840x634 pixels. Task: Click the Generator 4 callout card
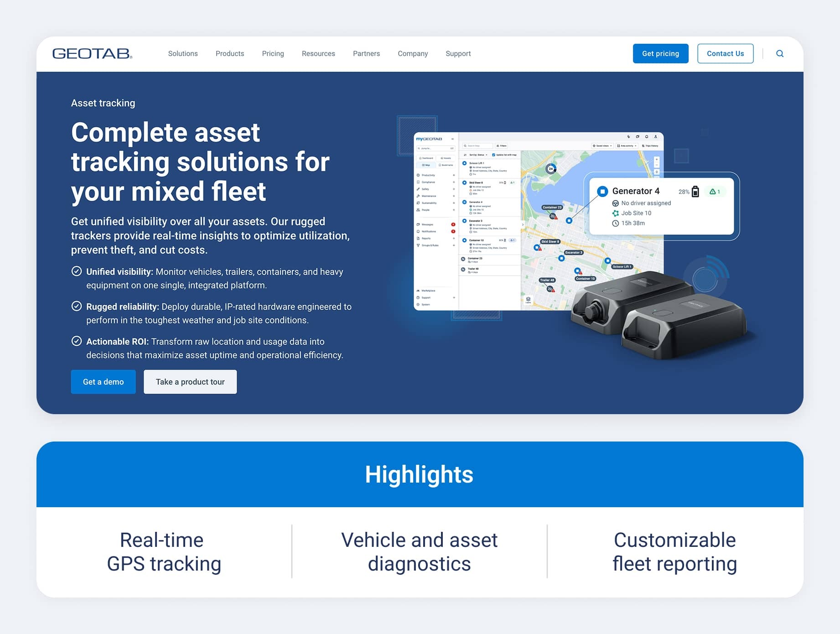[x=661, y=206]
